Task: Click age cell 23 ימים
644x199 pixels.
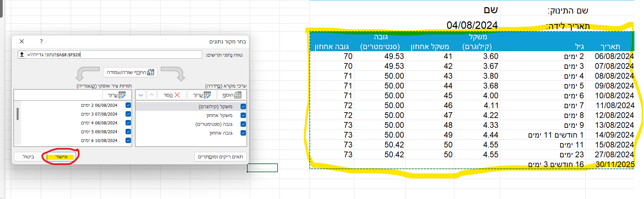Action: point(571,155)
